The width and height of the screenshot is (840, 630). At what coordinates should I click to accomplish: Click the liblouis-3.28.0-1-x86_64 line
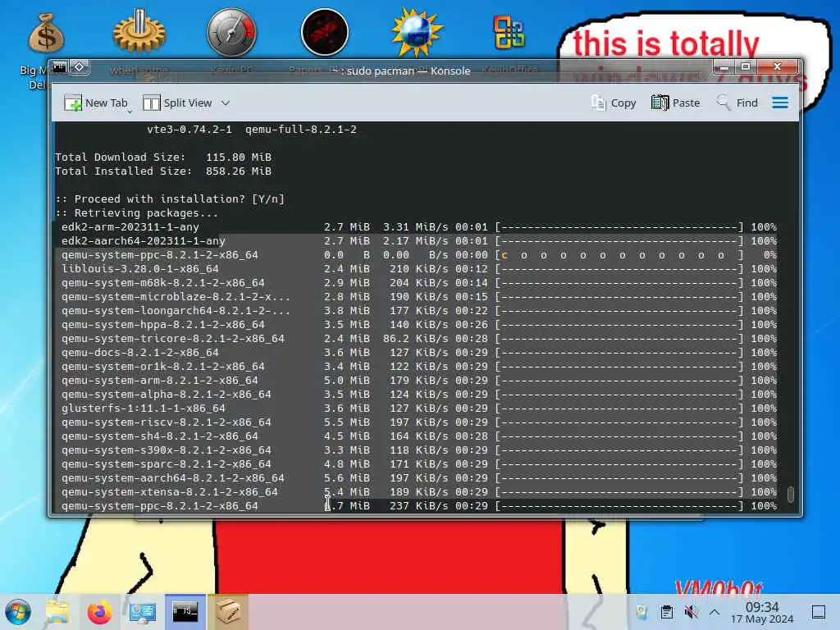click(419, 269)
